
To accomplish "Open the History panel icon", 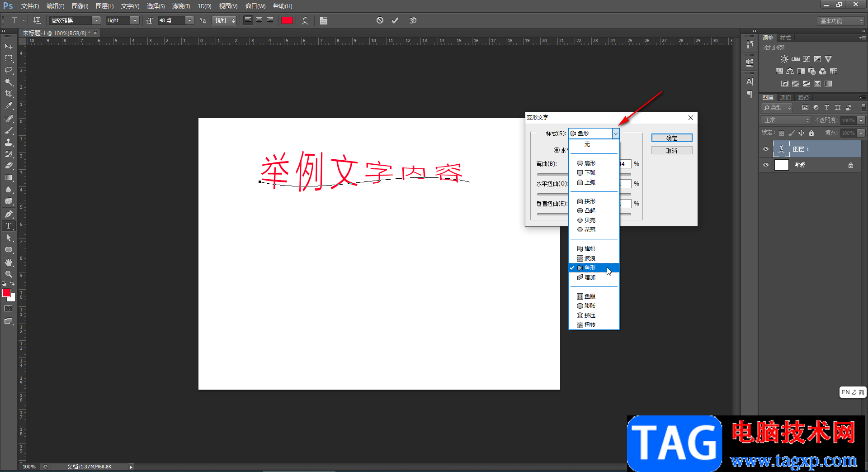I will click(750, 45).
